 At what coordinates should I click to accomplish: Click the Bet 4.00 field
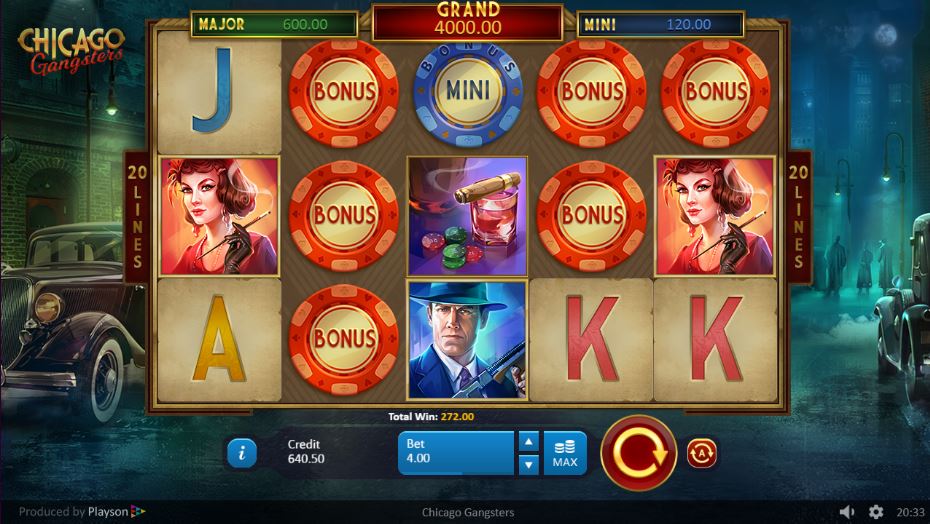[456, 453]
